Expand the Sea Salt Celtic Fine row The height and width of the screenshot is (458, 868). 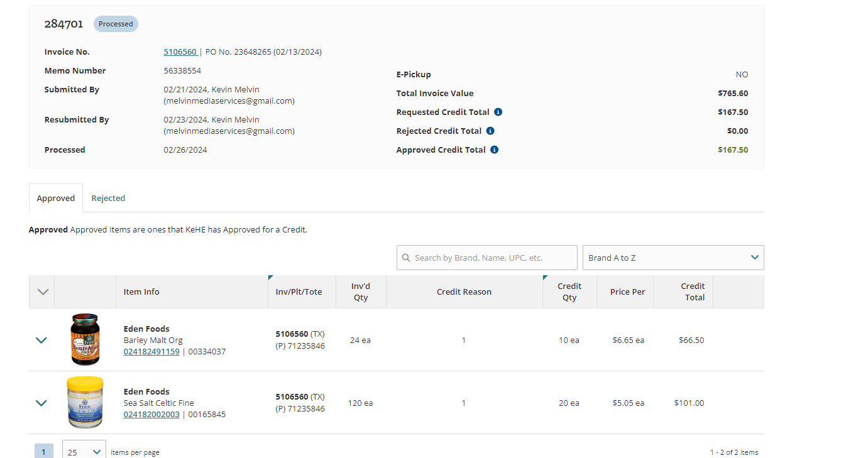41,403
